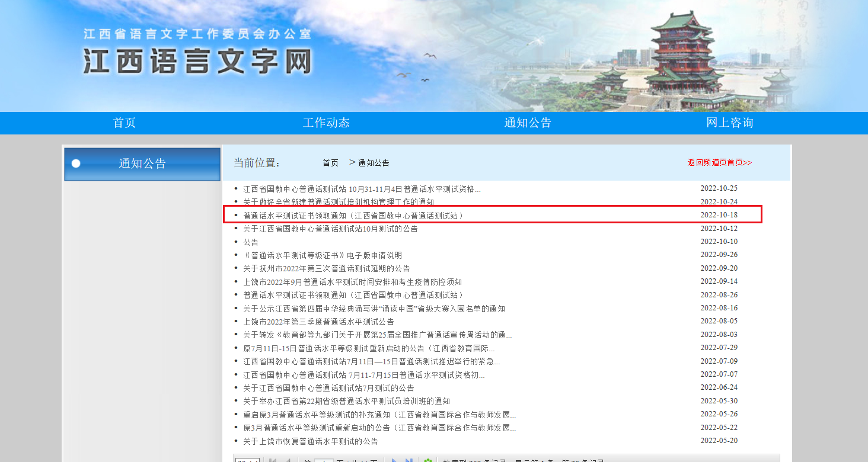This screenshot has height=462, width=868.
Task: Go to the 工作动态 navigation tab
Action: (326, 123)
